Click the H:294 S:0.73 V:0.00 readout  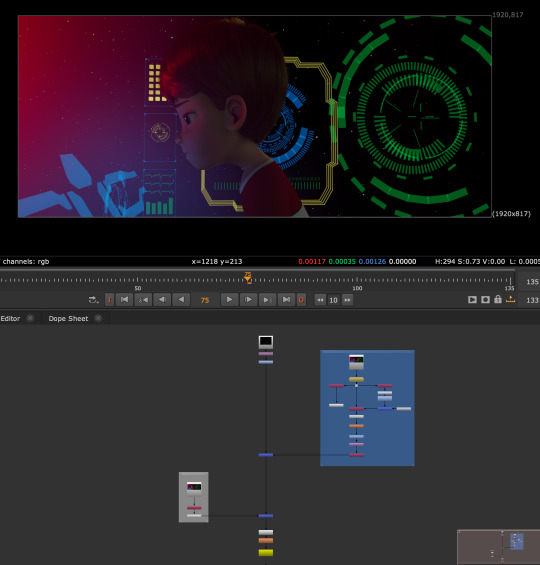pos(470,262)
